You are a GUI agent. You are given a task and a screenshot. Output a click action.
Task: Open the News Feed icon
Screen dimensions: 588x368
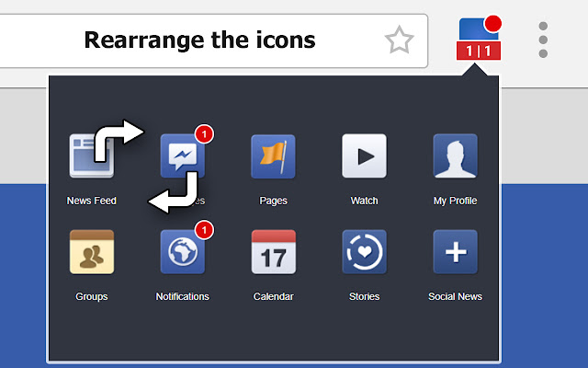point(92,155)
